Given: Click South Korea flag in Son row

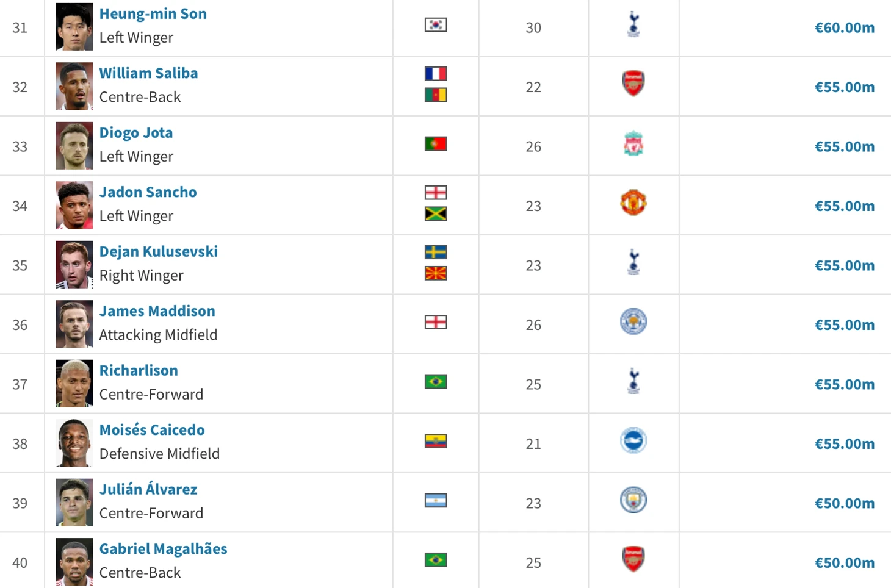Looking at the screenshot, I should coord(436,25).
